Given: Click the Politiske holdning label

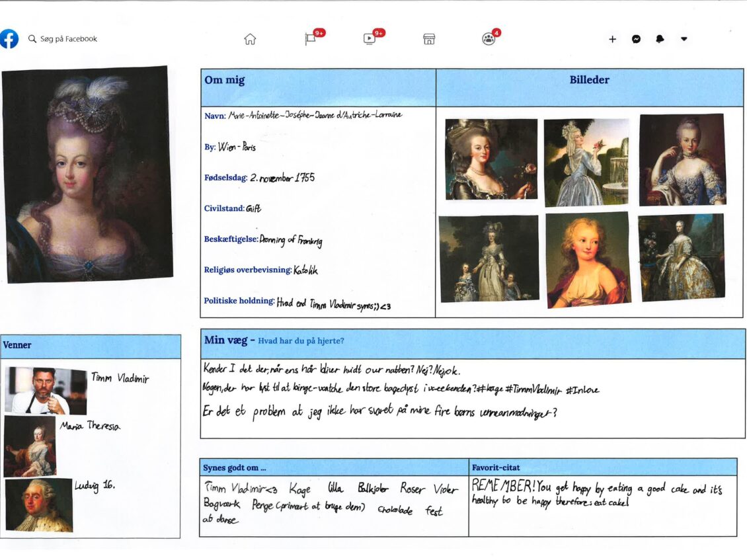Looking at the screenshot, I should pos(239,301).
